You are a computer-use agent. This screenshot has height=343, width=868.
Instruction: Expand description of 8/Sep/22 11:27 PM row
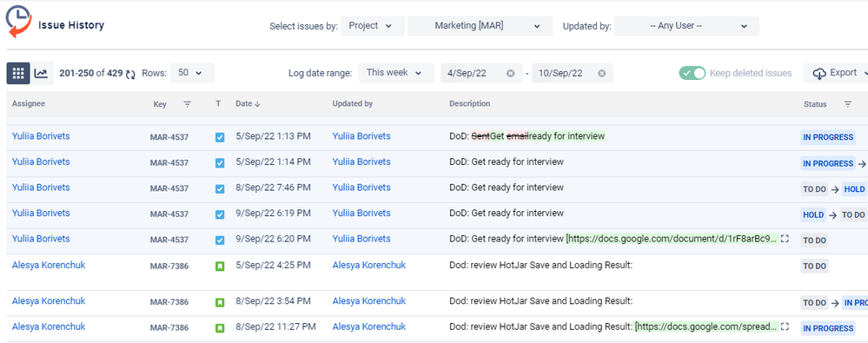tap(785, 327)
